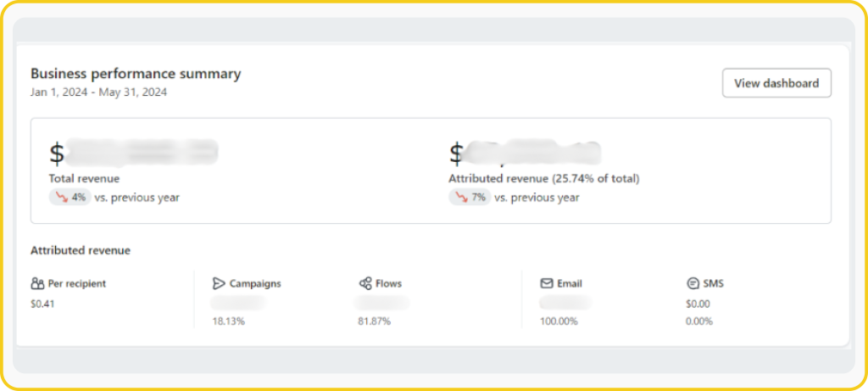This screenshot has width=868, height=391.
Task: Click the 81.87% Flows percentage
Action: point(374,321)
